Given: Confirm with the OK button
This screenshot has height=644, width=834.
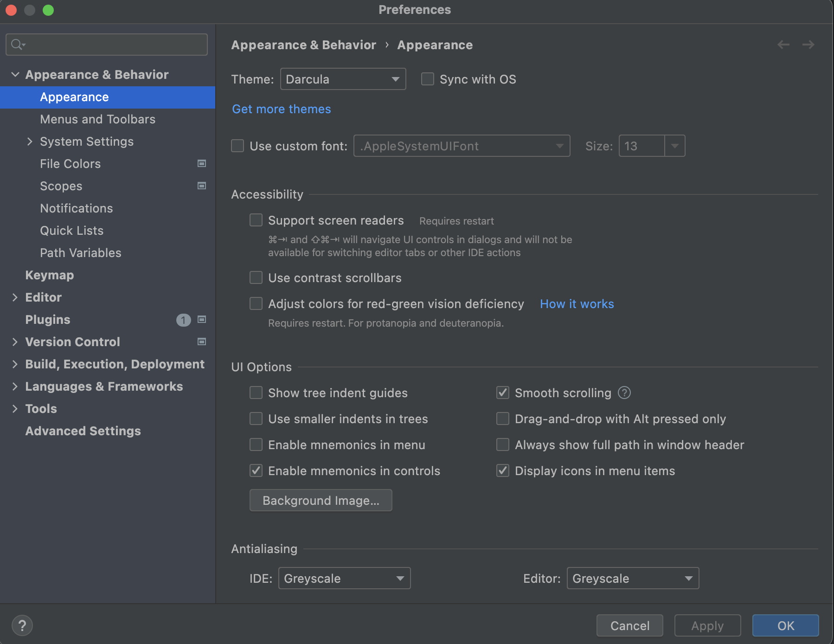Looking at the screenshot, I should point(786,625).
